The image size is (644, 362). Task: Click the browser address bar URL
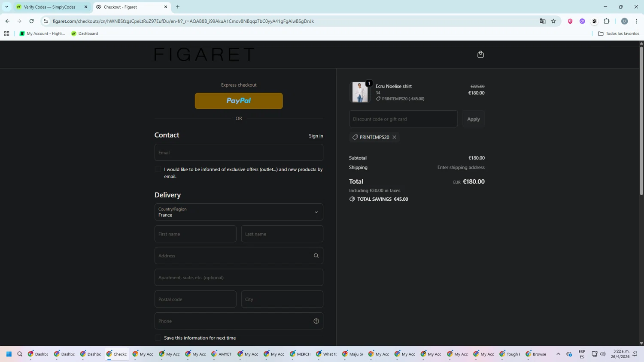[x=183, y=21]
